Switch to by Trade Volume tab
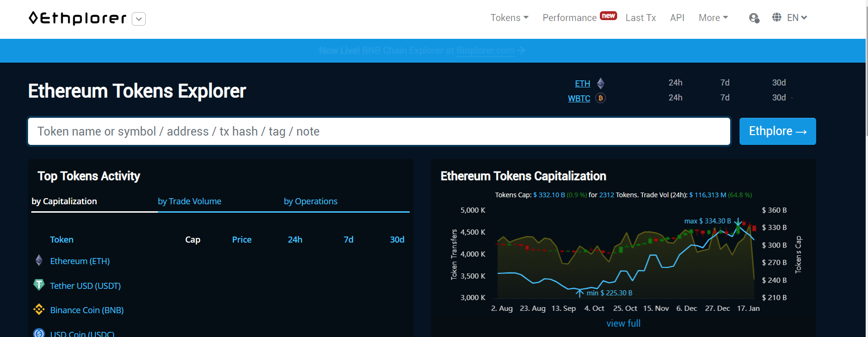The height and width of the screenshot is (337, 868). (190, 201)
